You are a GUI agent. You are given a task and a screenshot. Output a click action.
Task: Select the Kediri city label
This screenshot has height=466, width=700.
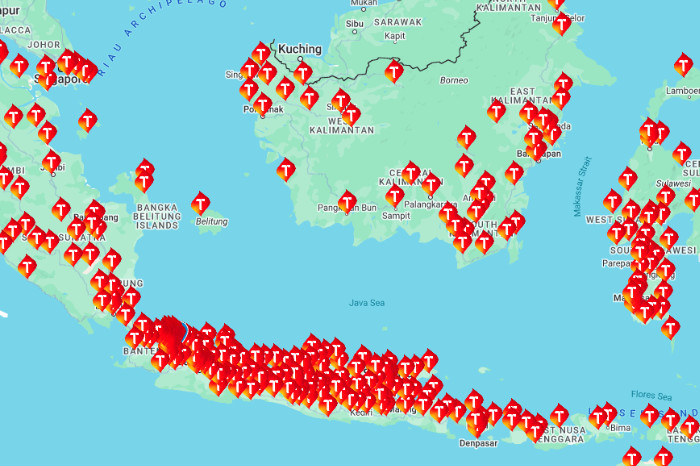coord(361,412)
